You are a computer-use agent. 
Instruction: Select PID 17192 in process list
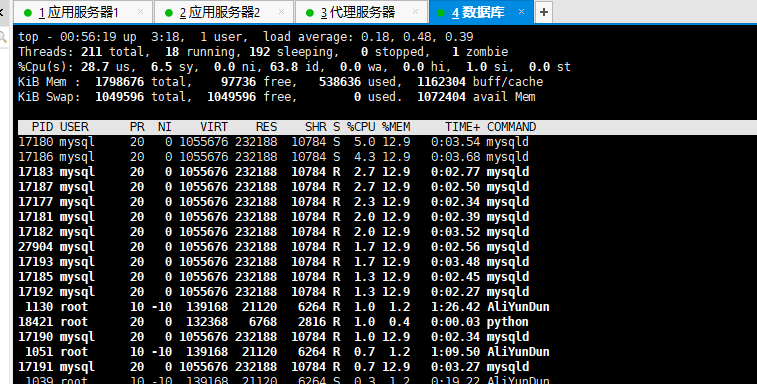tap(36, 292)
